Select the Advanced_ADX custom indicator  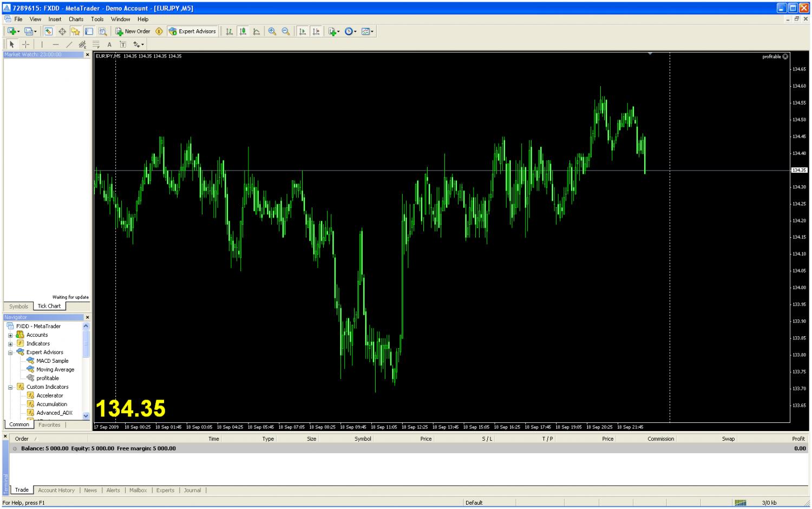click(x=54, y=413)
